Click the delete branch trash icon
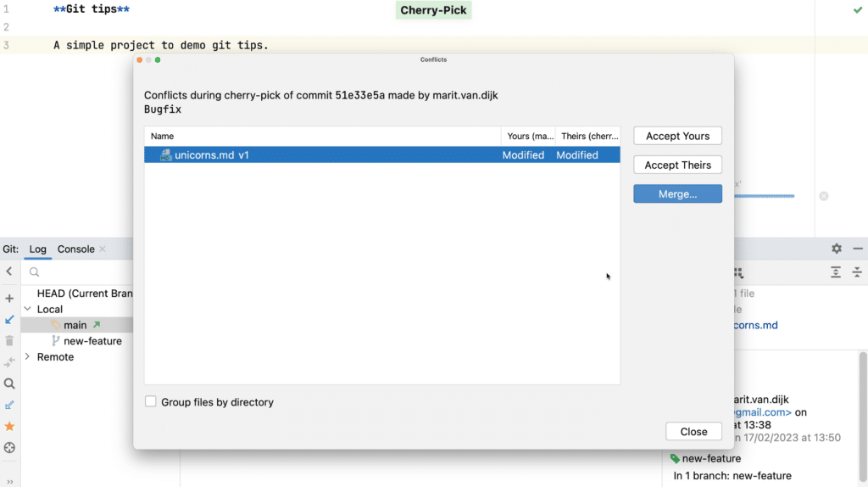 point(9,341)
